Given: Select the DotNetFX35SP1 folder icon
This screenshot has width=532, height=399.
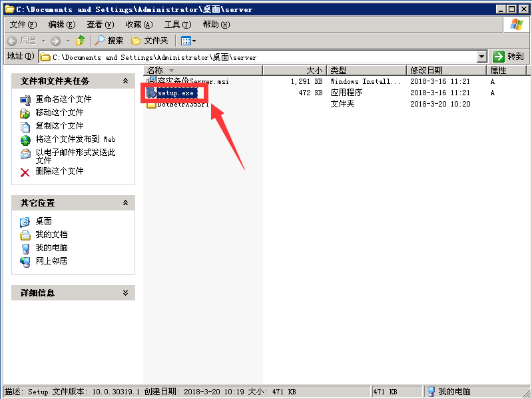Looking at the screenshot, I should click(x=151, y=105).
